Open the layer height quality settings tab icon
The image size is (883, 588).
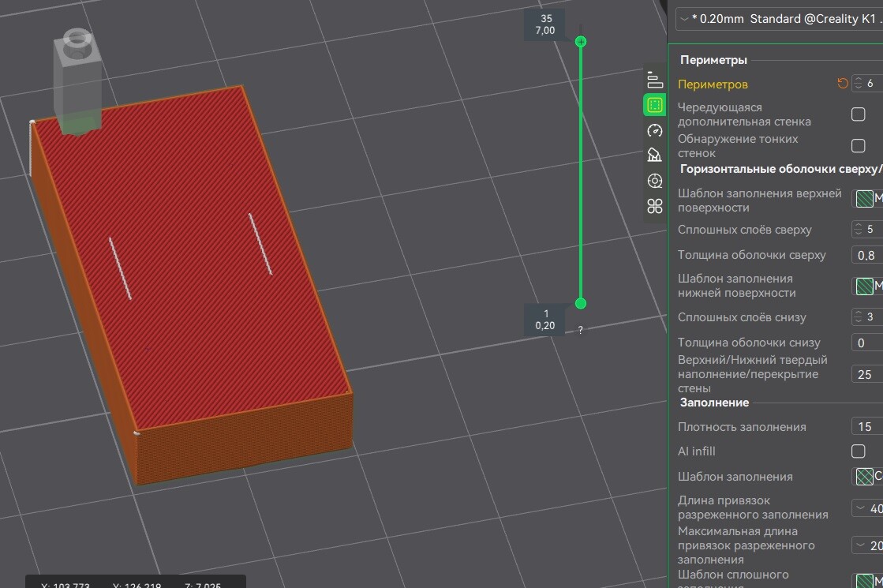[654, 79]
